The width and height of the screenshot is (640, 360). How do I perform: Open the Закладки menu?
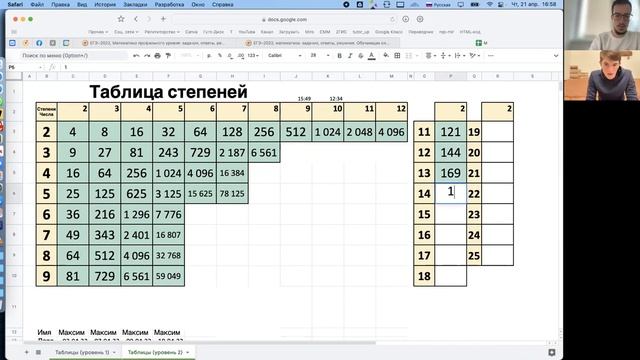[x=135, y=4]
